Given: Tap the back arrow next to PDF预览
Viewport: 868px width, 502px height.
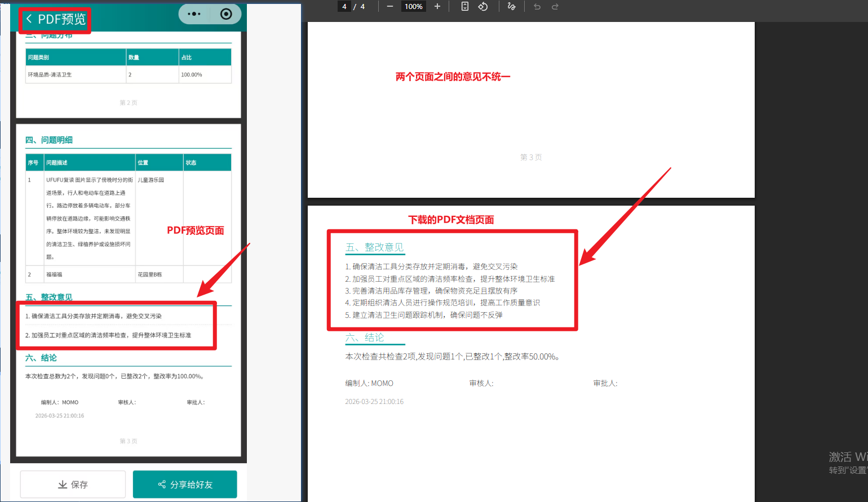Looking at the screenshot, I should click(29, 19).
